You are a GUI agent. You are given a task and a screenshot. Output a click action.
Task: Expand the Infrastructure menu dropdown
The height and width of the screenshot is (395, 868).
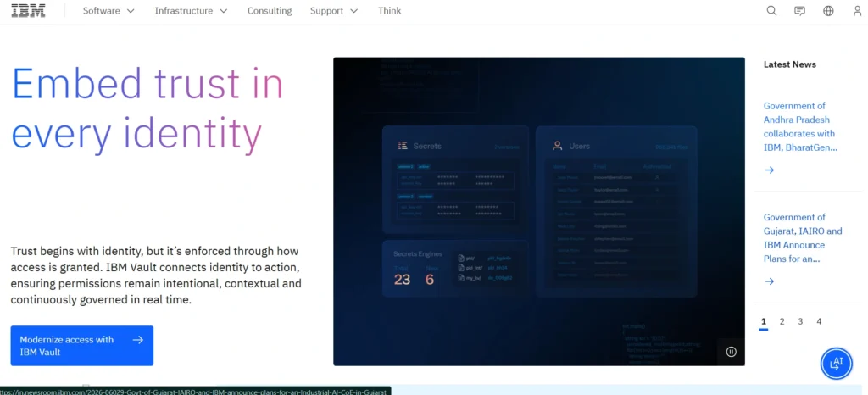[x=191, y=11]
